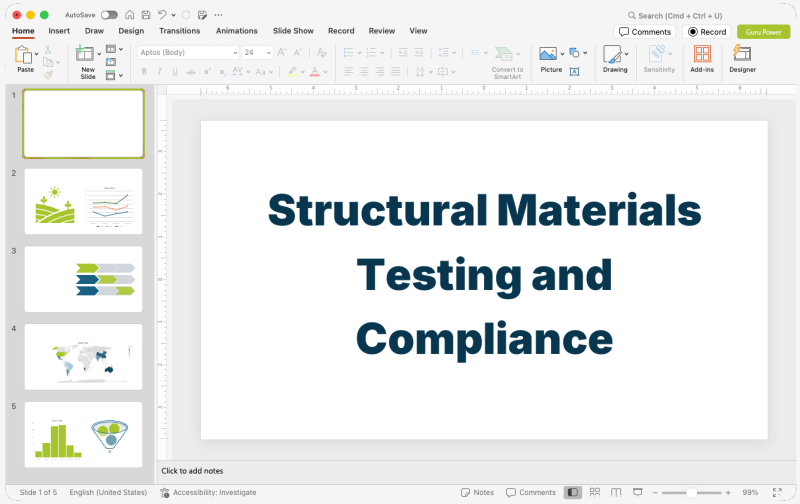The image size is (800, 504).
Task: Click the Clear Formatting icon
Action: point(321,52)
